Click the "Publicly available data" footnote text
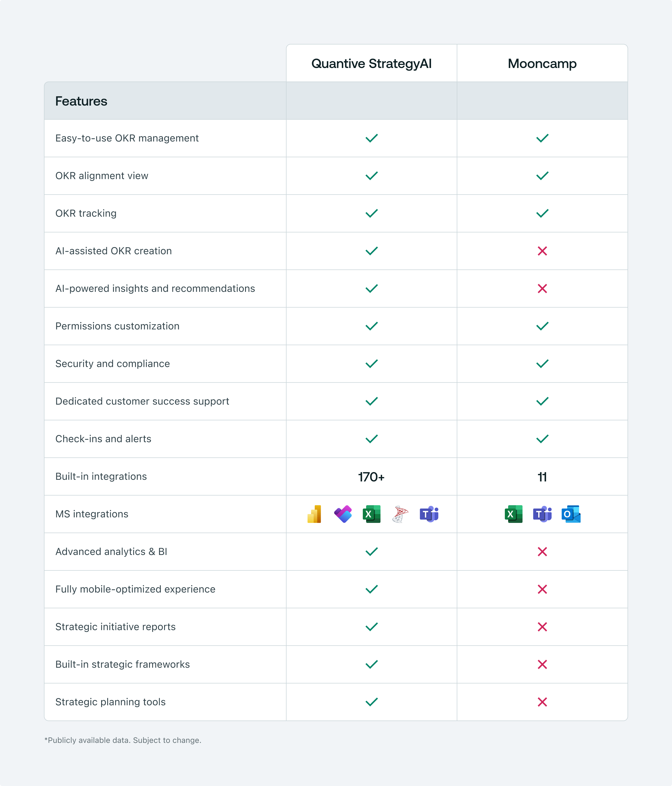The height and width of the screenshot is (786, 672). 123,740
